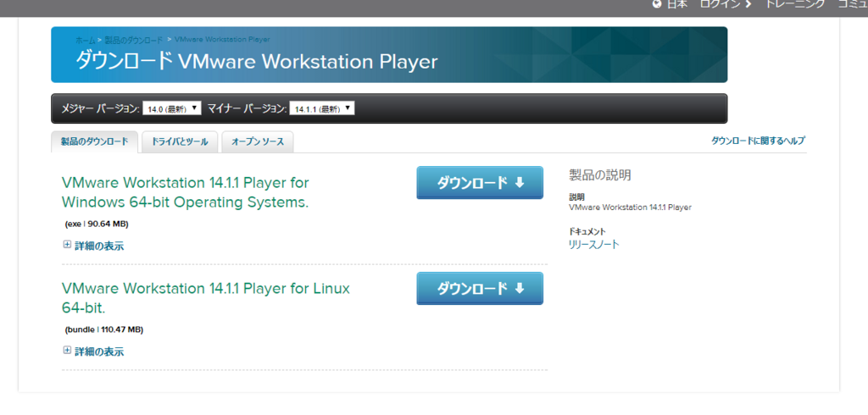
Task: Open the トレーニング menu item
Action: click(x=795, y=4)
